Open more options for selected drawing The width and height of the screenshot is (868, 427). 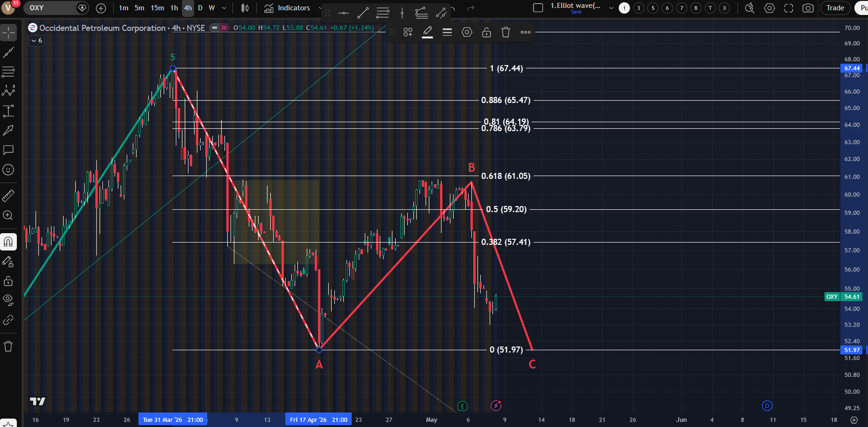525,32
